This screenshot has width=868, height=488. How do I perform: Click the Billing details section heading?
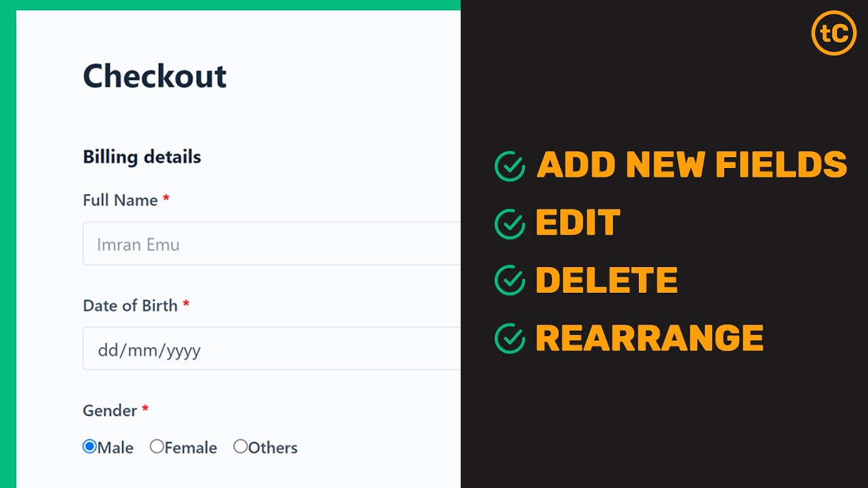(142, 157)
